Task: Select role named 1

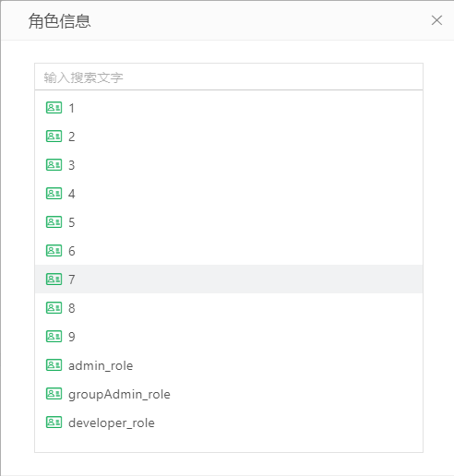Action: click(229, 108)
